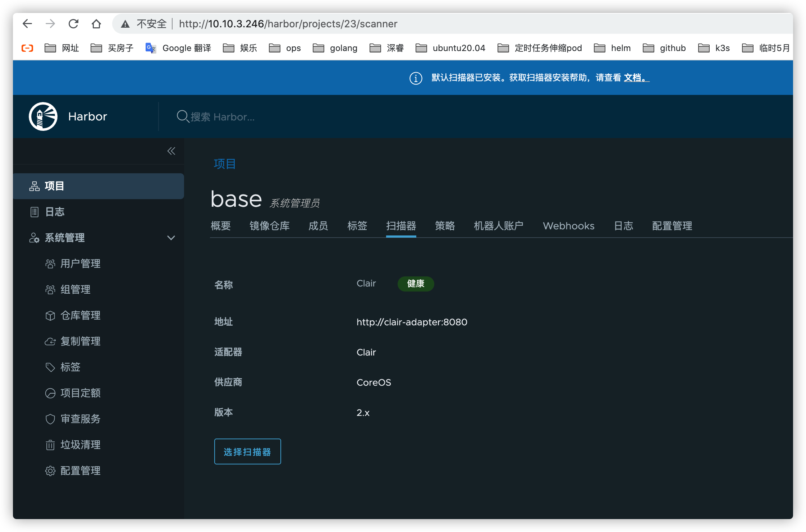Screen dimensions: 806x532
Task: Open 配置管理 gear icon in sidebar
Action: (50, 471)
